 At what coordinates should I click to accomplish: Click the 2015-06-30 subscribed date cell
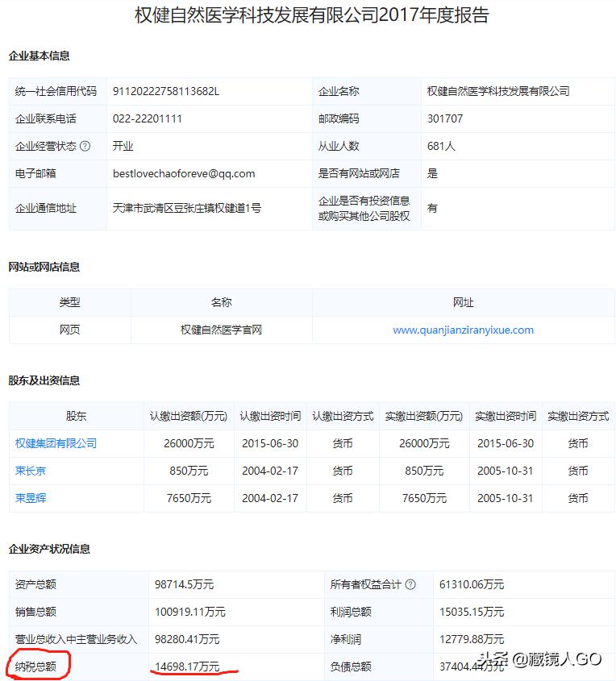[x=270, y=443]
